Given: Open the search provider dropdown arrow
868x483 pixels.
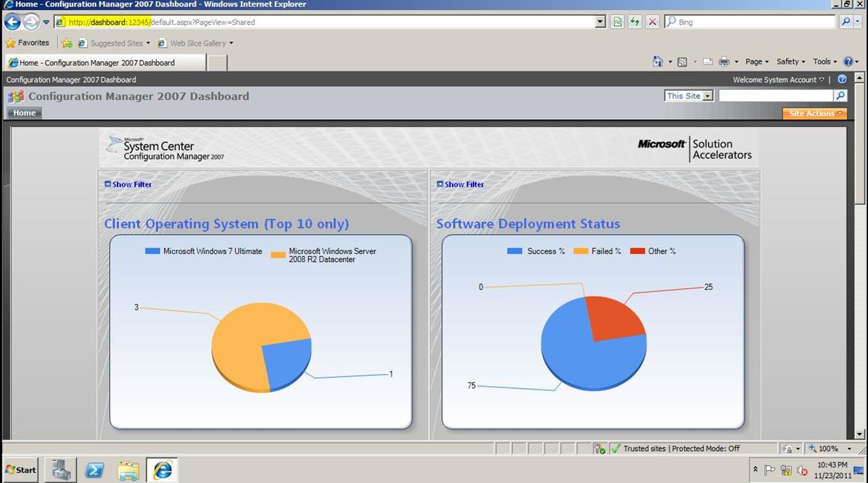Looking at the screenshot, I should point(859,22).
